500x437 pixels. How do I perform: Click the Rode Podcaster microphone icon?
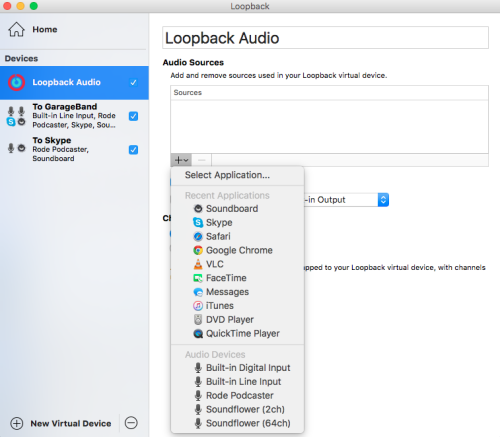[x=198, y=395]
